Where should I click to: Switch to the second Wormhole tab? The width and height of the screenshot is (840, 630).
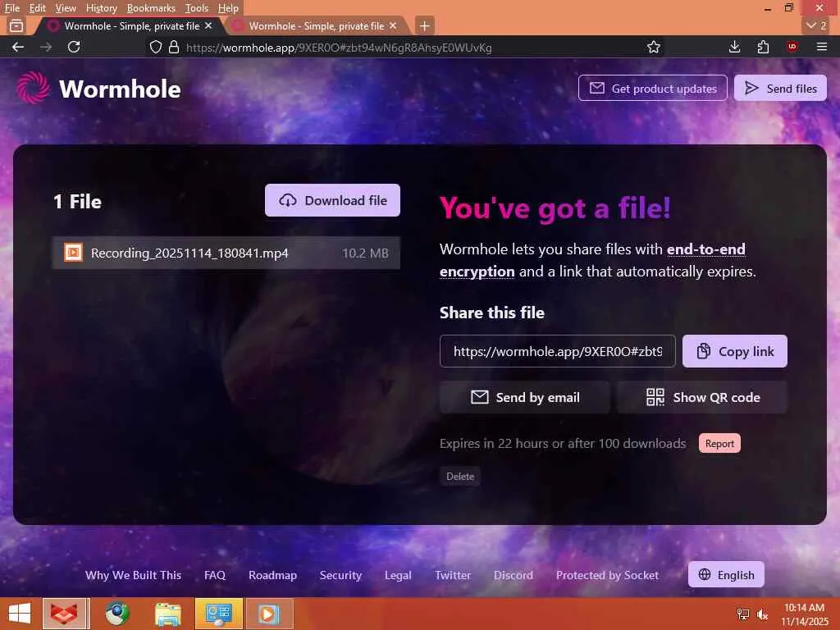click(x=316, y=25)
